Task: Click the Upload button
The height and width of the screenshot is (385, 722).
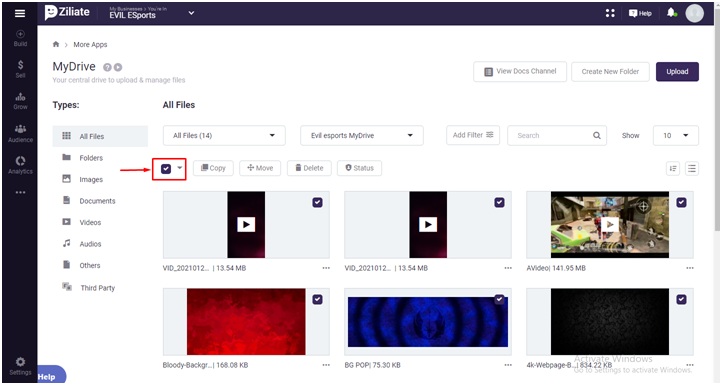Action: click(x=677, y=71)
